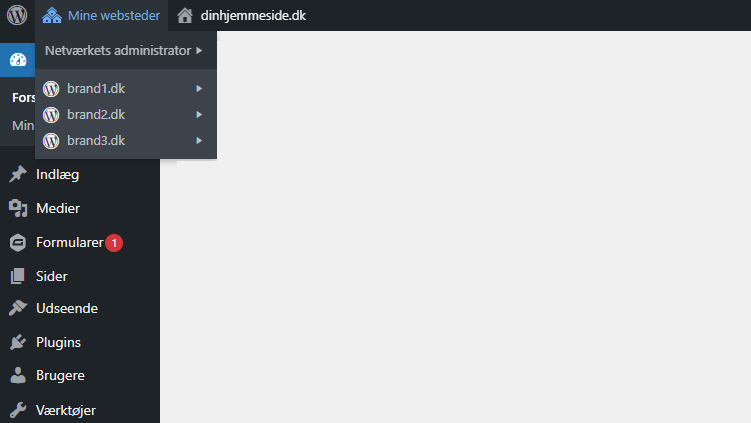Expand the brand3.dk submenu arrow

pos(199,140)
